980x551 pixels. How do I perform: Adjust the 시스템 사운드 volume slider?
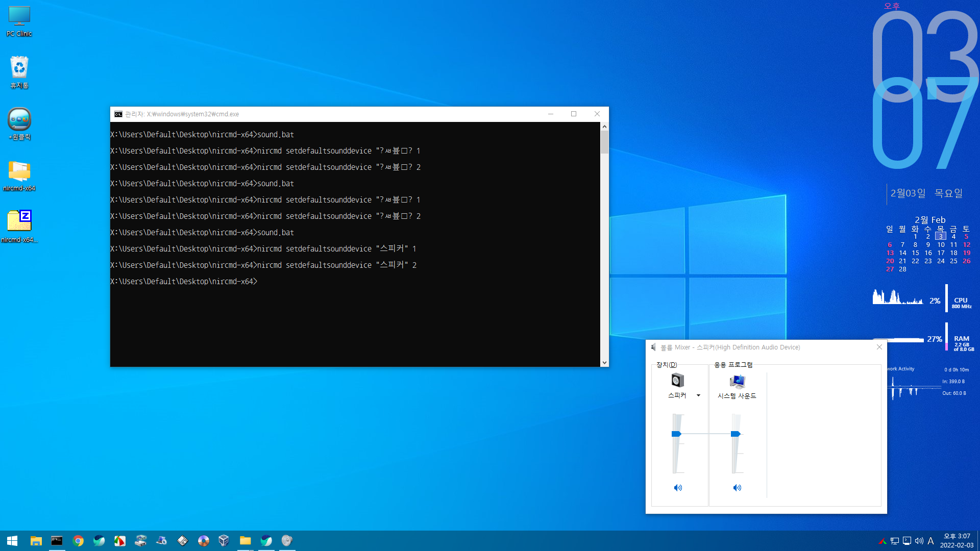coord(736,434)
